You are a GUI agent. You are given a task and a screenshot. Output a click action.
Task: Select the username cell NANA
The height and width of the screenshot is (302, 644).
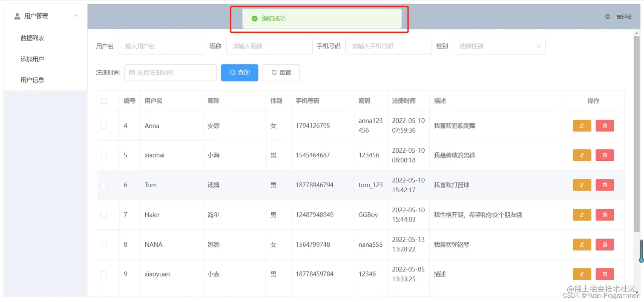153,245
